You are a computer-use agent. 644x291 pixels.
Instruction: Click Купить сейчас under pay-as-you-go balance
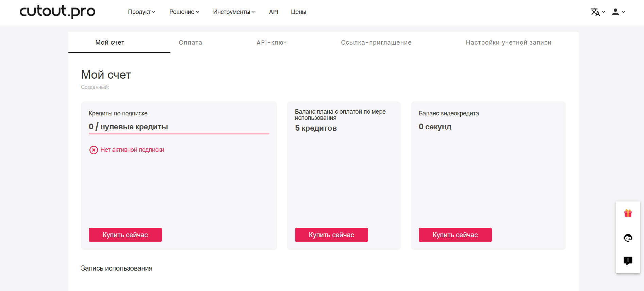tap(331, 235)
